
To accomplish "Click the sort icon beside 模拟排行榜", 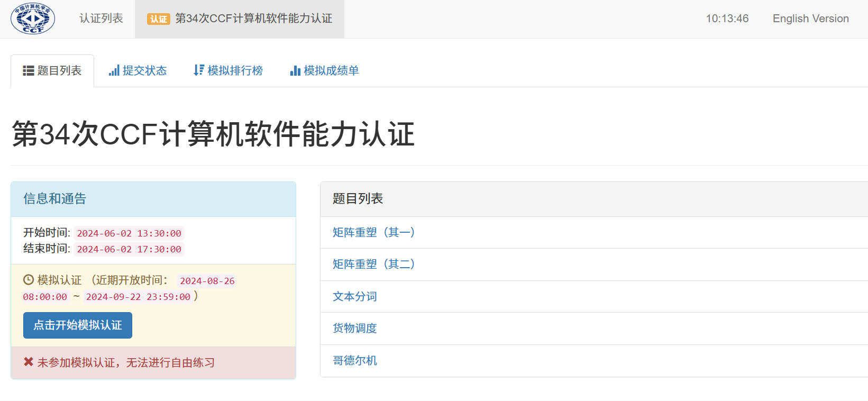I will (x=199, y=70).
